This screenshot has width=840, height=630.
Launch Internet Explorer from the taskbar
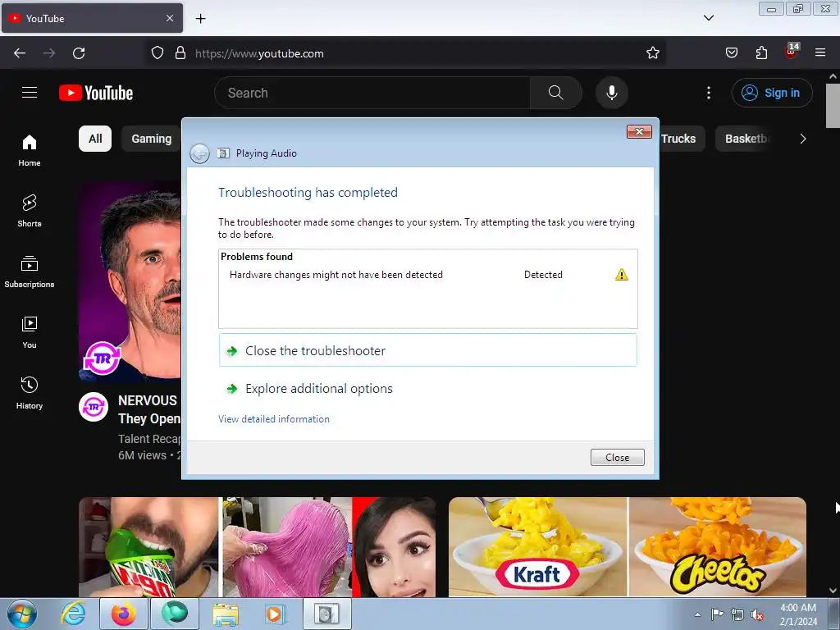point(73,614)
